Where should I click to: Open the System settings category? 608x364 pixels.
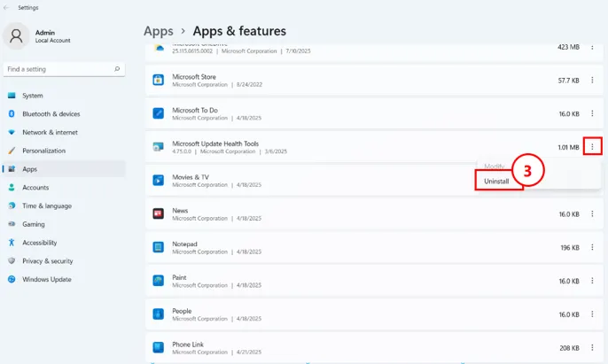32,96
